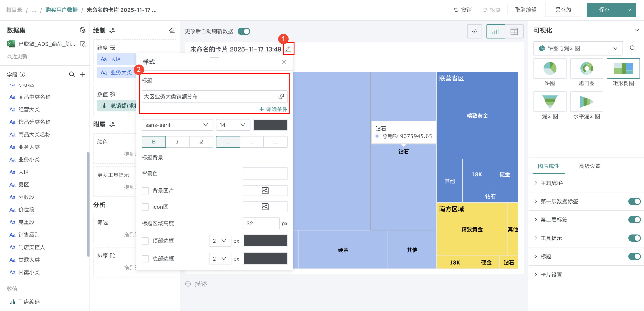Click the 另存为 button
The image size is (644, 311).
pyautogui.click(x=563, y=10)
